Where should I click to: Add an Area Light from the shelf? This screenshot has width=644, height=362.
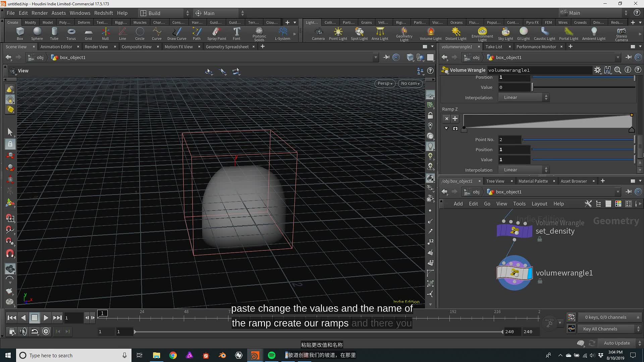tap(380, 34)
